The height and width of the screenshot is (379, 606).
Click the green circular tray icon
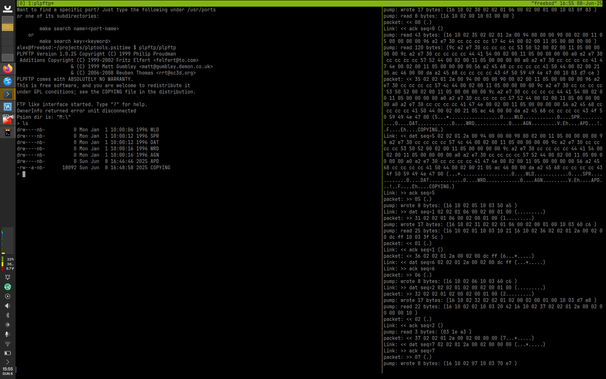click(7, 287)
